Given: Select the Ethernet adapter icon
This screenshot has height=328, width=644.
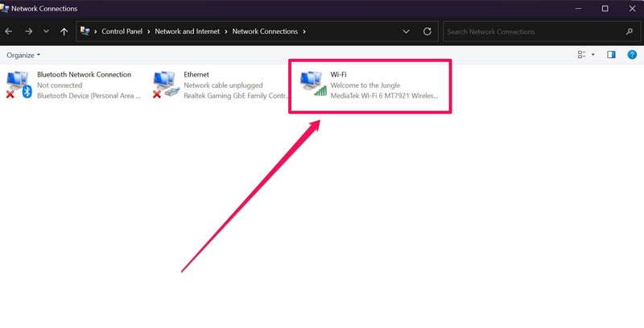Looking at the screenshot, I should pyautogui.click(x=166, y=84).
